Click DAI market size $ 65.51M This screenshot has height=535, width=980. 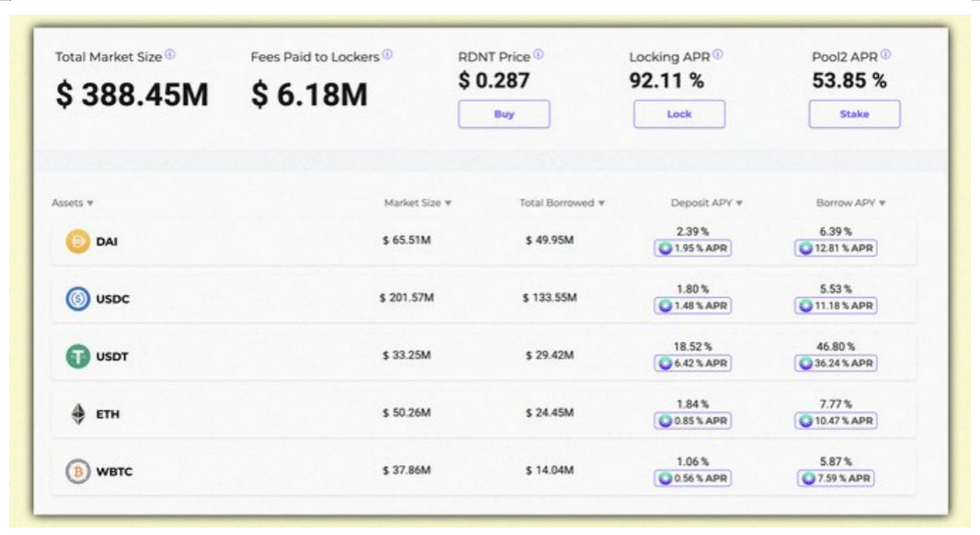point(407,240)
